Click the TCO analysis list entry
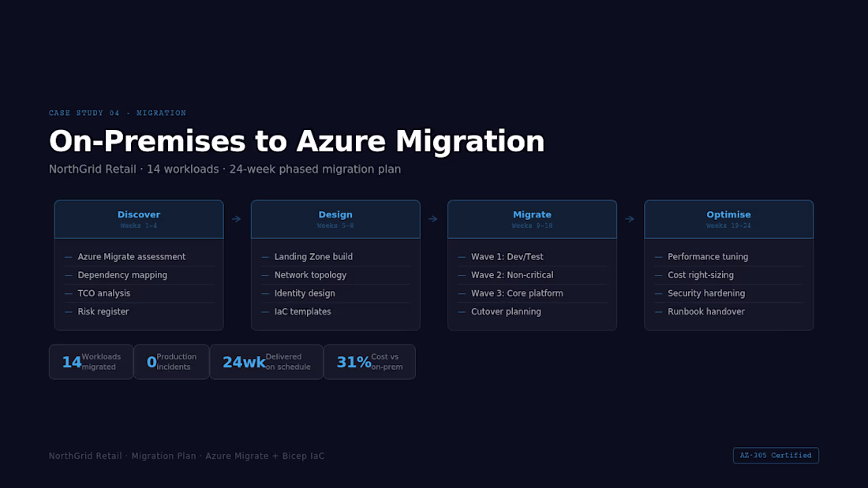The width and height of the screenshot is (868, 488). click(103, 292)
